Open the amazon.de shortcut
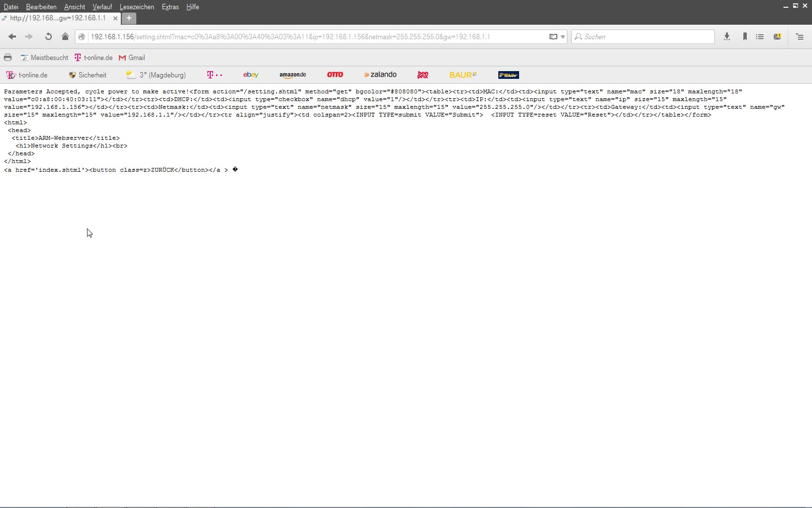The image size is (812, 508). [x=293, y=75]
